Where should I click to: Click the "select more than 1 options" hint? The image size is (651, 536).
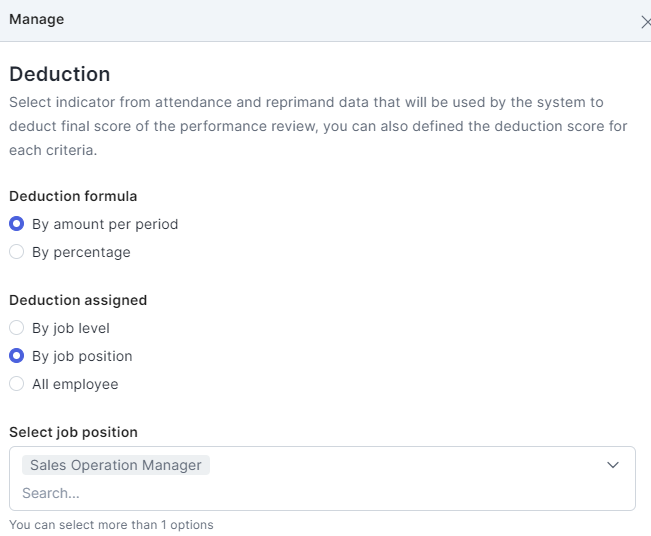111,525
